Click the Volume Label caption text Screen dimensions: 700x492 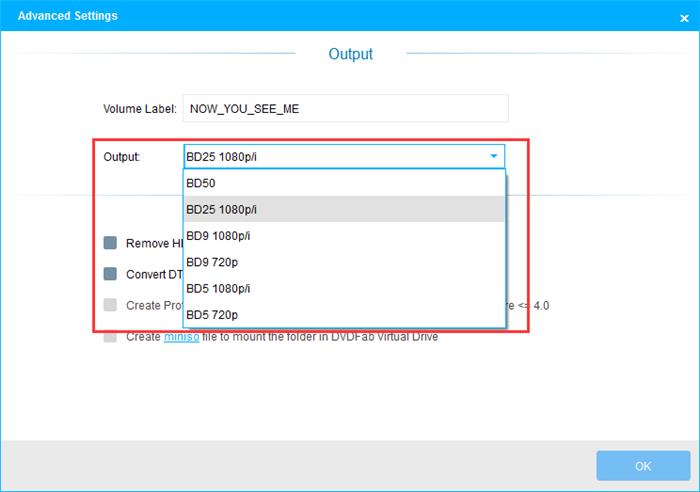pos(139,108)
